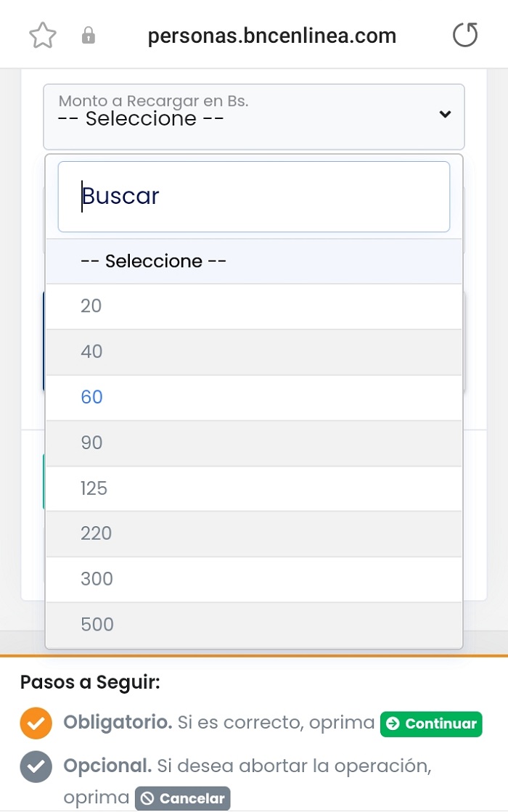Tap the bookmark star icon
The image size is (508, 812).
[x=43, y=36]
